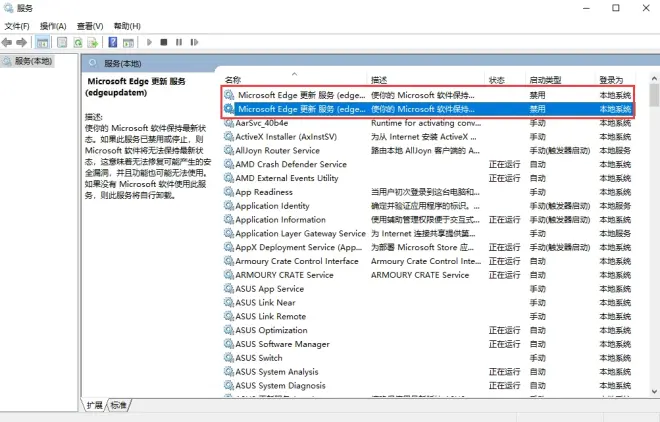Select the ARMOURY CRATE Service name
660x422 pixels.
(x=284, y=275)
